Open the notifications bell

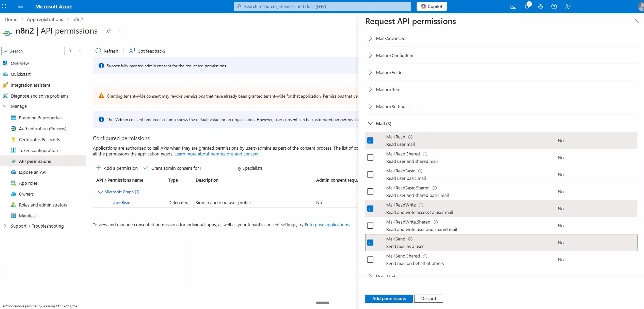(x=527, y=6)
